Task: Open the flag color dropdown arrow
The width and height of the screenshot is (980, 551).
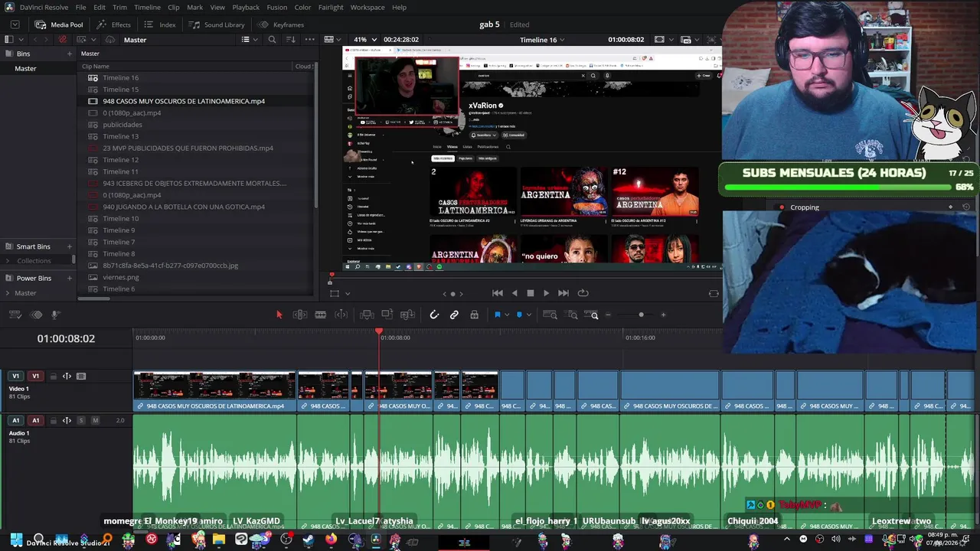Action: coord(507,315)
